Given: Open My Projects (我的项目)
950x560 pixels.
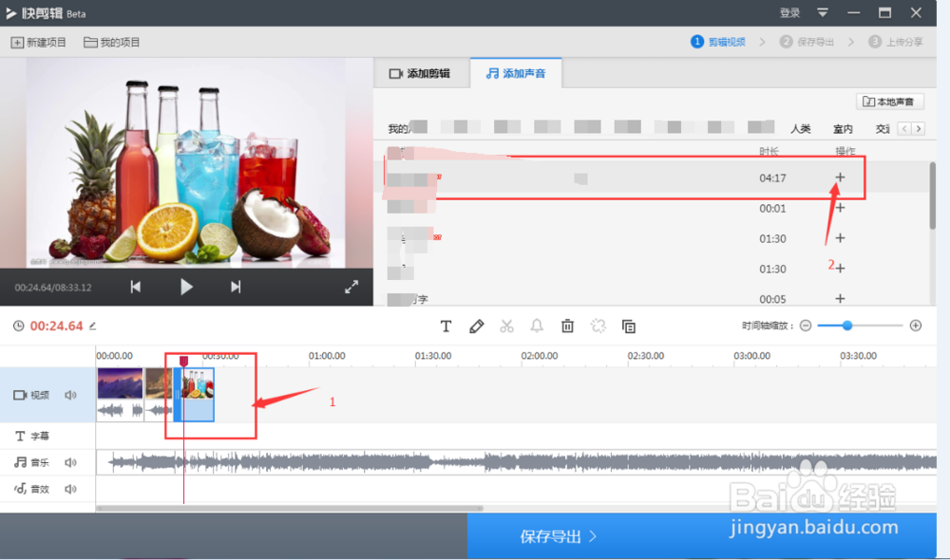Looking at the screenshot, I should 111,43.
